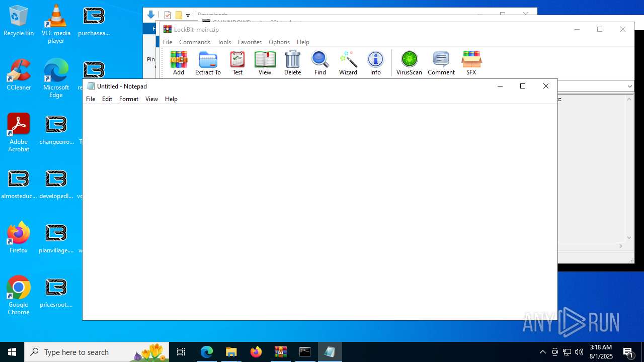Viewport: 644px width, 362px height.
Task: Select the Firefox desktop shortcut
Action: click(x=19, y=238)
